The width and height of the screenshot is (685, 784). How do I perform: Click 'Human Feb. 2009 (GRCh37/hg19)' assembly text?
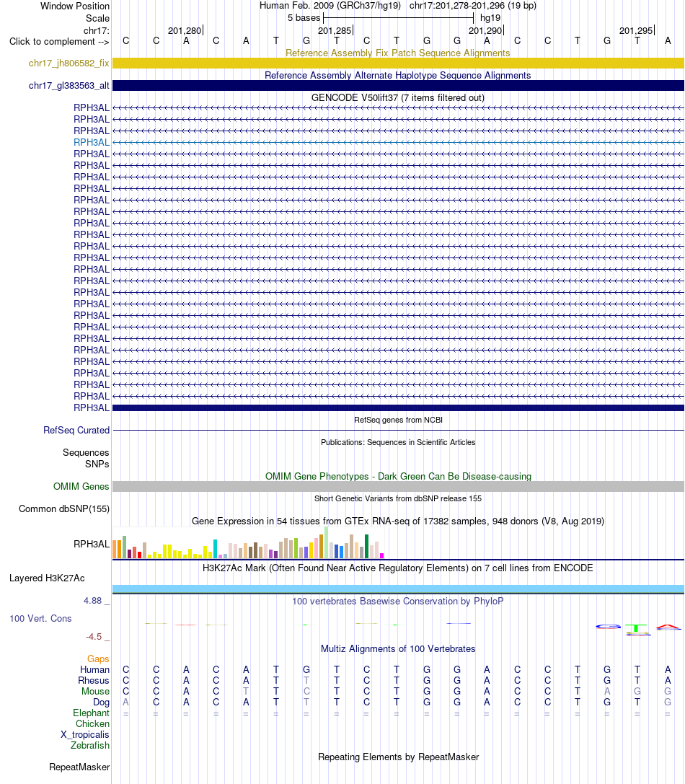[x=330, y=6]
